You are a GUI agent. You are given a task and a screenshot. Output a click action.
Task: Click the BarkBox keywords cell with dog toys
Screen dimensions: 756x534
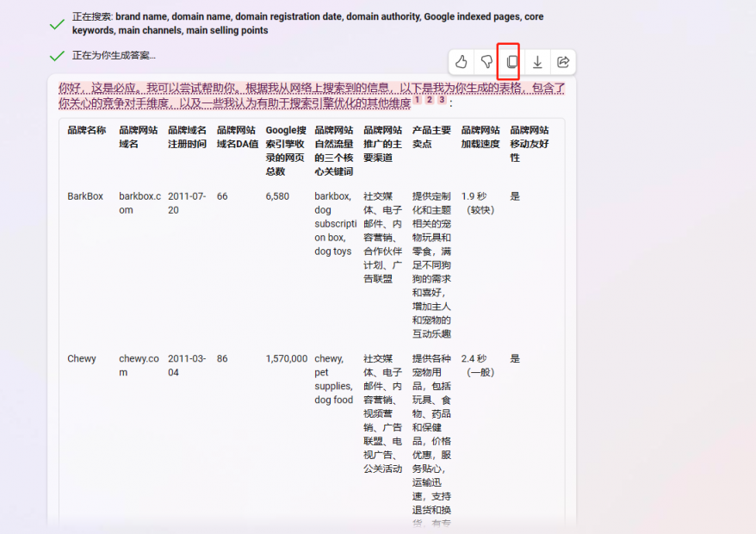tap(336, 224)
